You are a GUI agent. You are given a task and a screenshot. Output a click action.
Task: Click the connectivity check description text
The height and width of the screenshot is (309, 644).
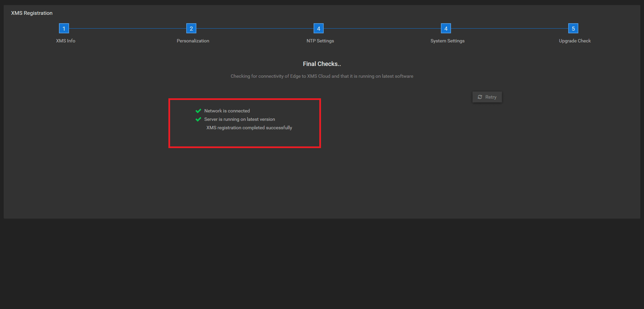tap(322, 76)
